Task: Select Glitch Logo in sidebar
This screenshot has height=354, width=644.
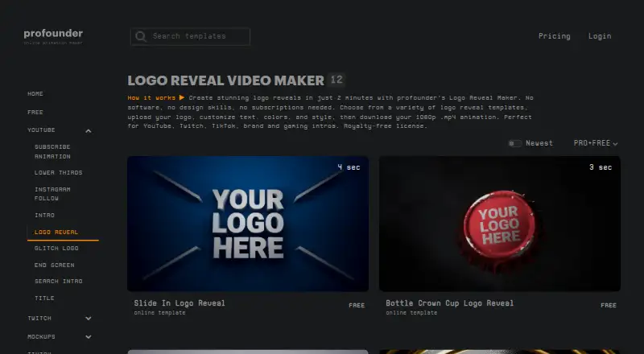Action: 56,248
